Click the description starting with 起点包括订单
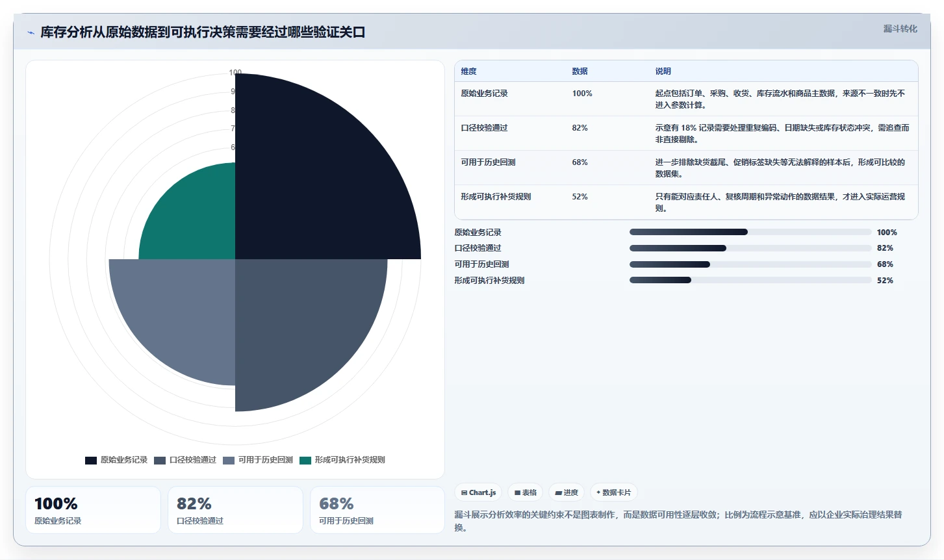 coord(780,99)
